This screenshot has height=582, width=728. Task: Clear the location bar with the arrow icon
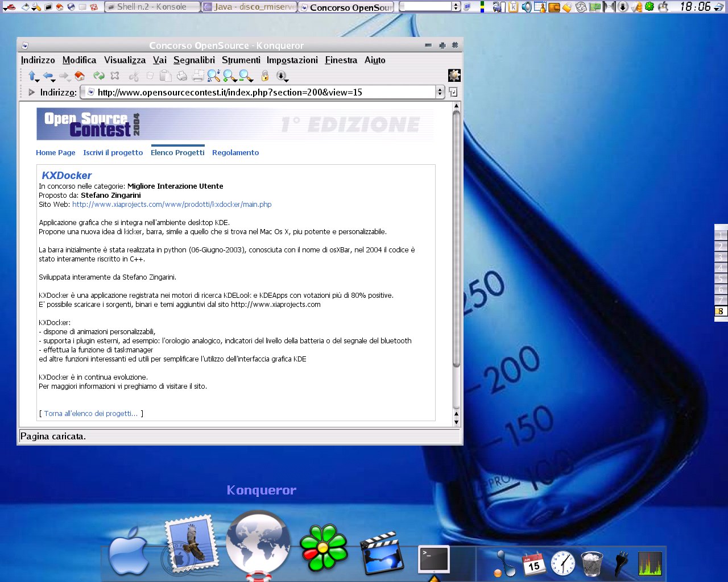click(x=31, y=92)
